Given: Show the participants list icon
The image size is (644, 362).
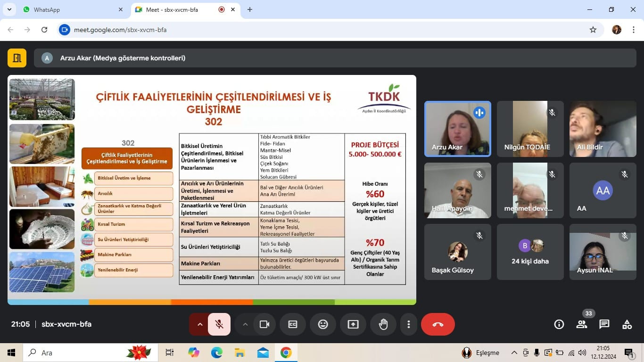Looking at the screenshot, I should coord(582,324).
